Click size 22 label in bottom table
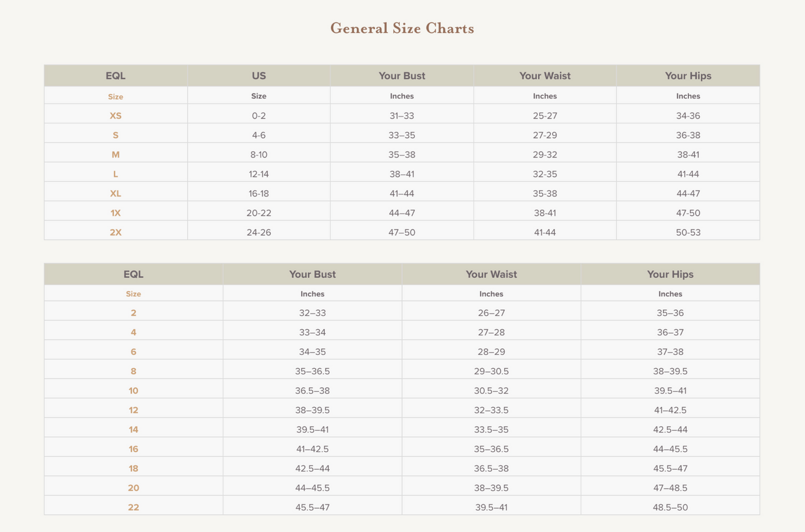 [133, 507]
